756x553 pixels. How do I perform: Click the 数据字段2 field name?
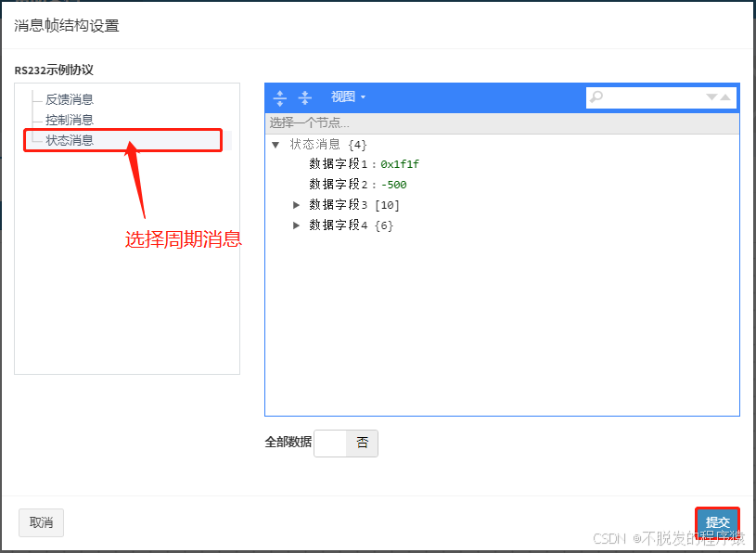click(338, 185)
